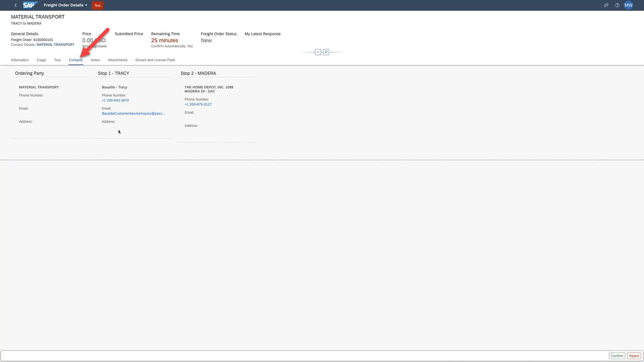Screen dimensions: 644x362
Task: Click the Submitted Price label
Action: [x=129, y=34]
